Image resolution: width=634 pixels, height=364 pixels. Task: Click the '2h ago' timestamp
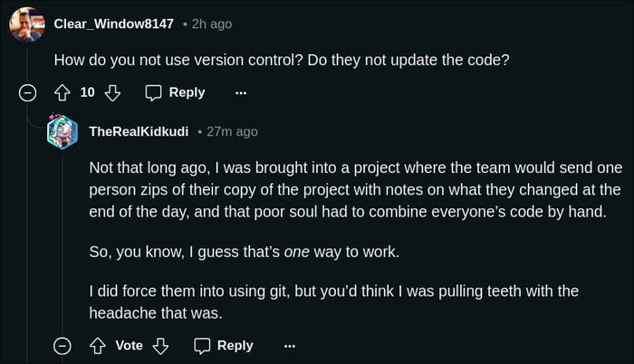[x=212, y=24]
